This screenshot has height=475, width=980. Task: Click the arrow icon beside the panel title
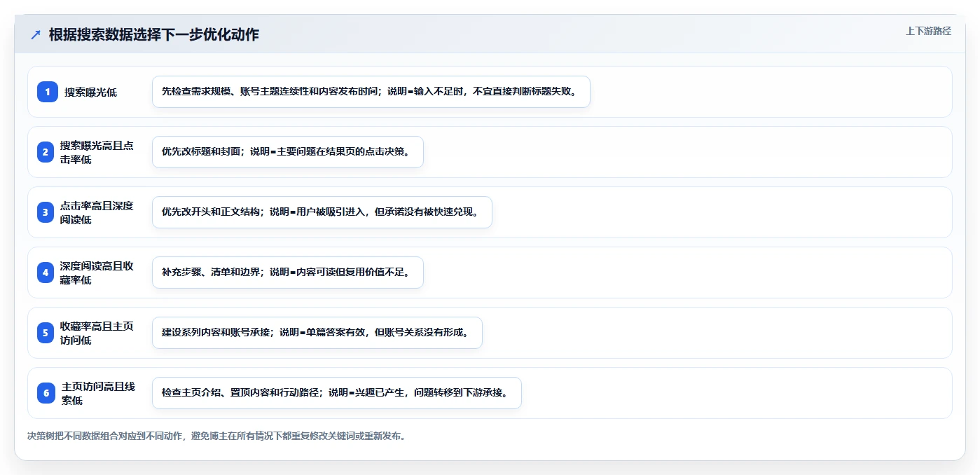pos(36,35)
